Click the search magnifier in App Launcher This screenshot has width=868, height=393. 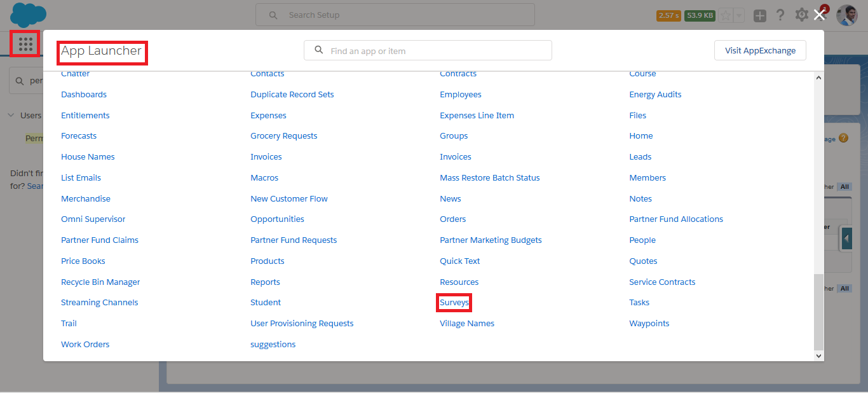point(319,50)
